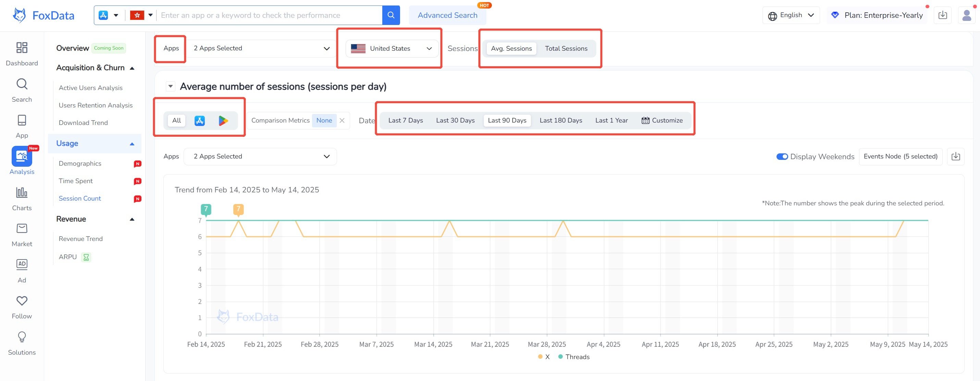Select Last 7 Days range

point(406,120)
